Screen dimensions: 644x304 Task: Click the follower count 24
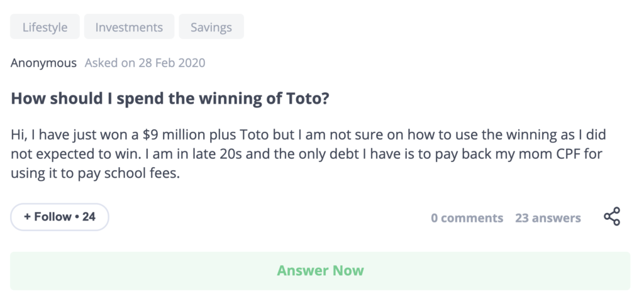tap(89, 217)
